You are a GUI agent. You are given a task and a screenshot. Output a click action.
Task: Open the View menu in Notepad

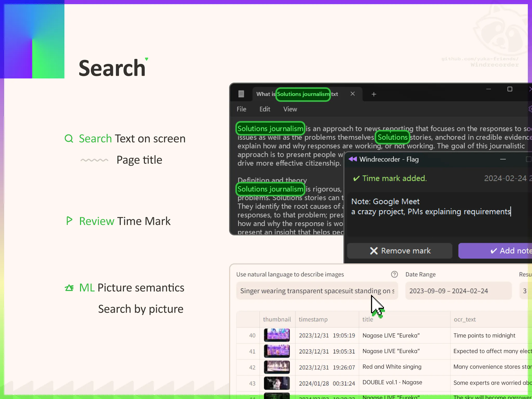point(290,109)
